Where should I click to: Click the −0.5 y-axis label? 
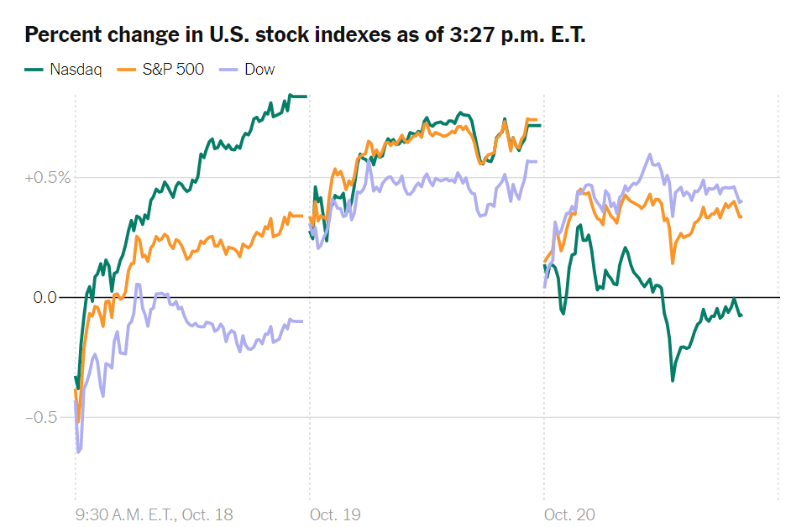point(41,417)
